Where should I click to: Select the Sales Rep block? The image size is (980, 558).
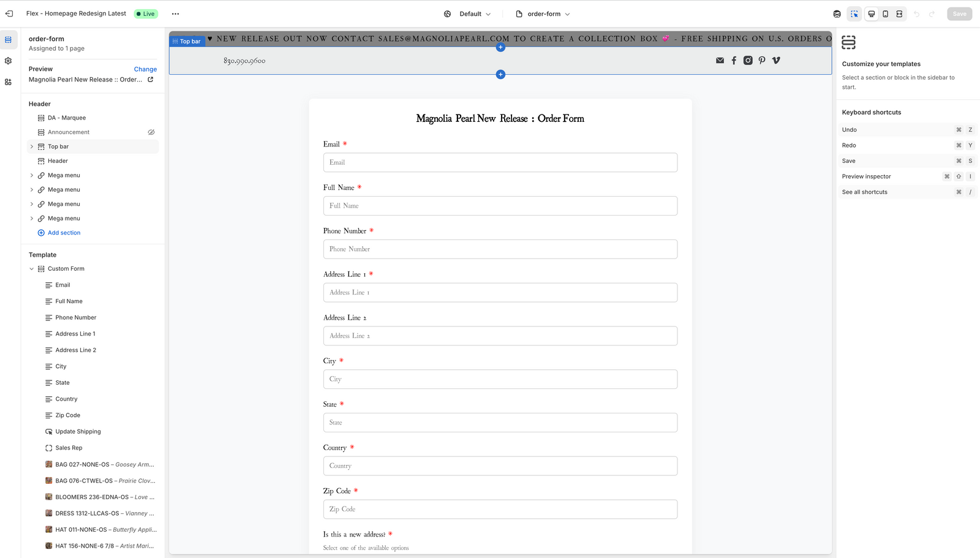(69, 448)
